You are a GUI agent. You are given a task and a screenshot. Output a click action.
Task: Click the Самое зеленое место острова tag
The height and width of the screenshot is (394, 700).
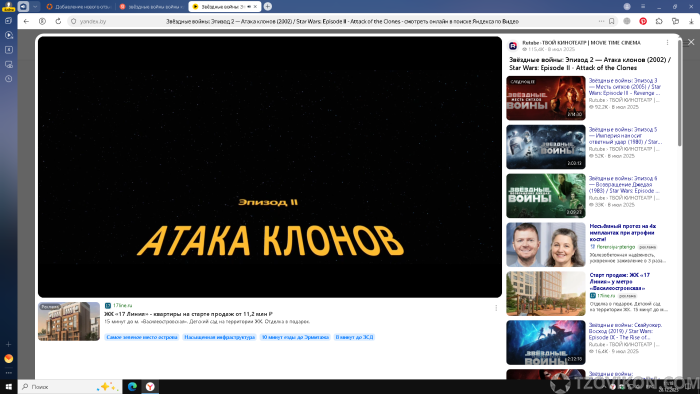(x=142, y=337)
